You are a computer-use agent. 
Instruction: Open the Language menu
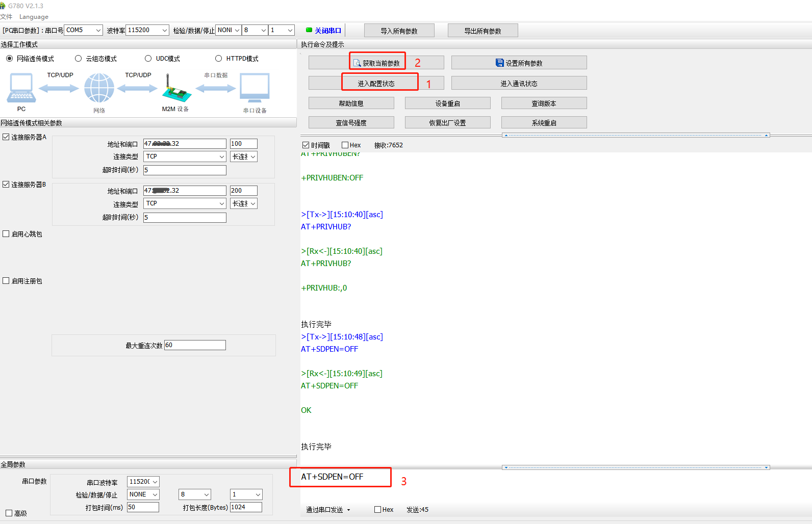point(34,17)
